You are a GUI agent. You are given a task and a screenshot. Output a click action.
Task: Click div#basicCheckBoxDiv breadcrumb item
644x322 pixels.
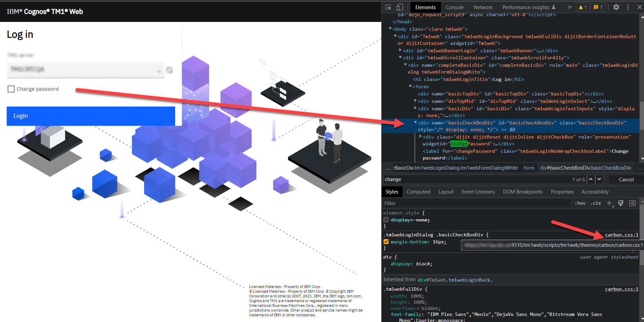pyautogui.click(x=586, y=168)
